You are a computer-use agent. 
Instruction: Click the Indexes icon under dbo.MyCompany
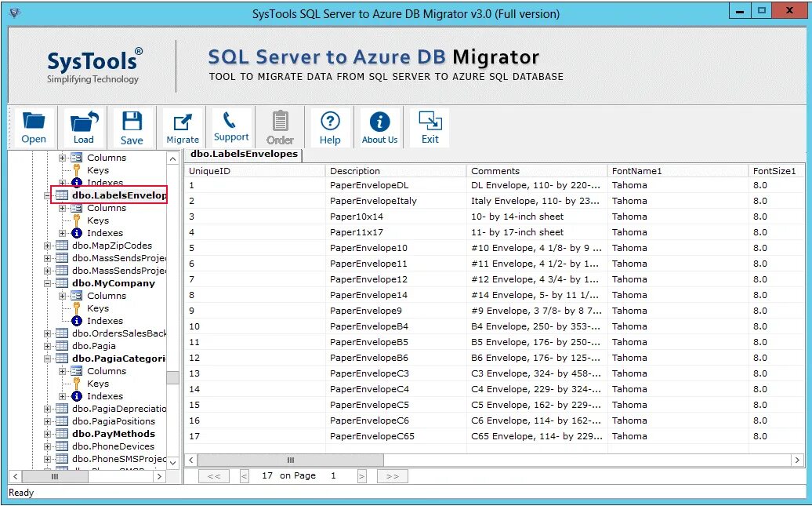click(x=77, y=321)
